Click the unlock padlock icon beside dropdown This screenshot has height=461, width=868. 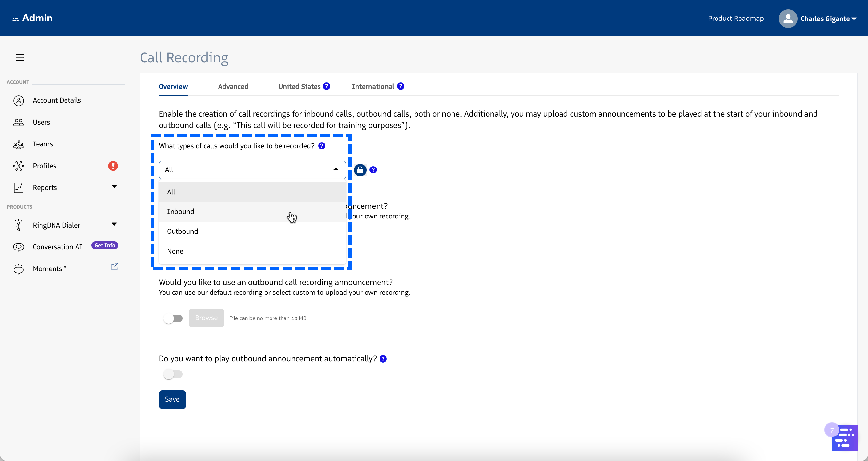tap(360, 170)
